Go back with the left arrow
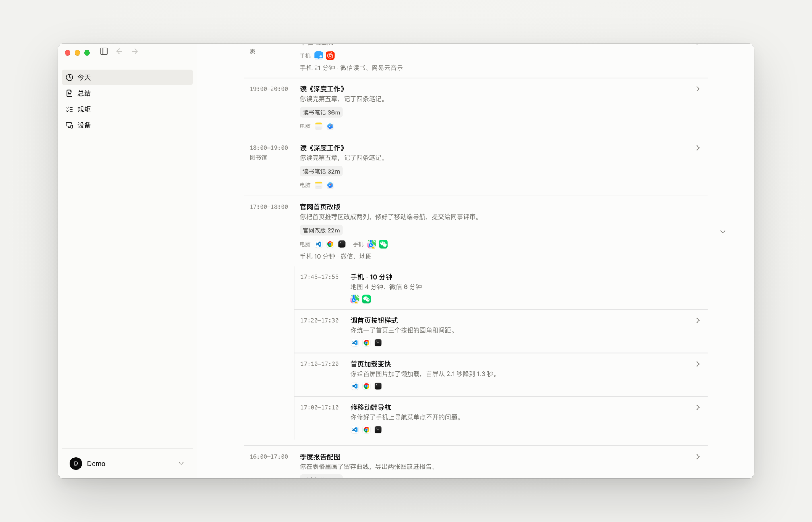Image resolution: width=812 pixels, height=522 pixels. (119, 51)
